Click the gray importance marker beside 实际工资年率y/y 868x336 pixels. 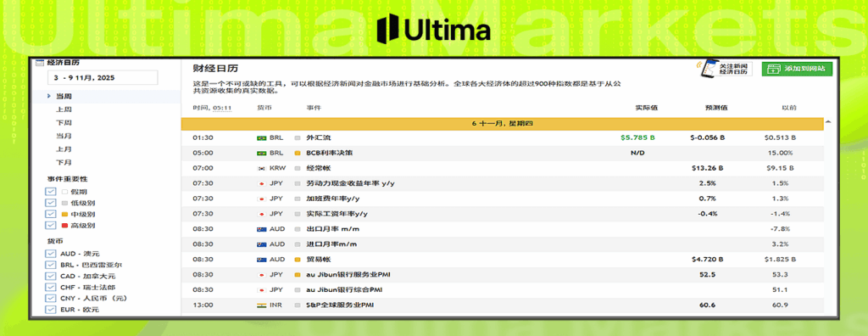[x=298, y=214]
